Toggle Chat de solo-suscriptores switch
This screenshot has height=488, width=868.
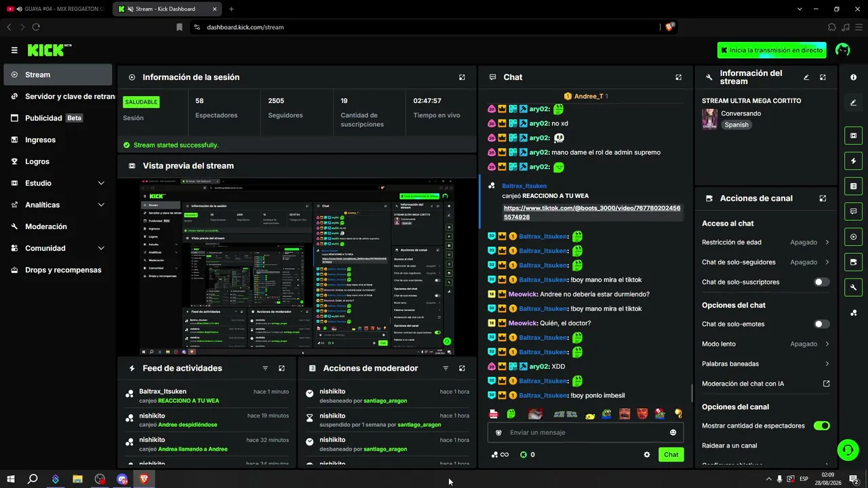pyautogui.click(x=821, y=282)
